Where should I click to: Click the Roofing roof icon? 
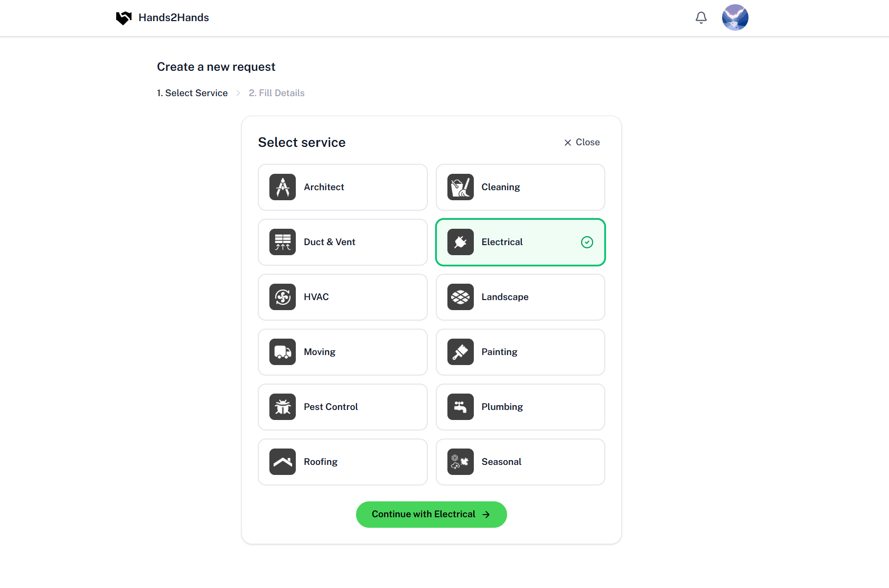[x=283, y=462]
